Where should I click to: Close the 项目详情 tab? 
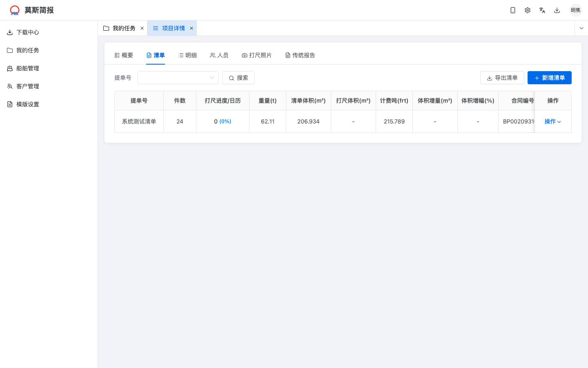[x=192, y=28]
